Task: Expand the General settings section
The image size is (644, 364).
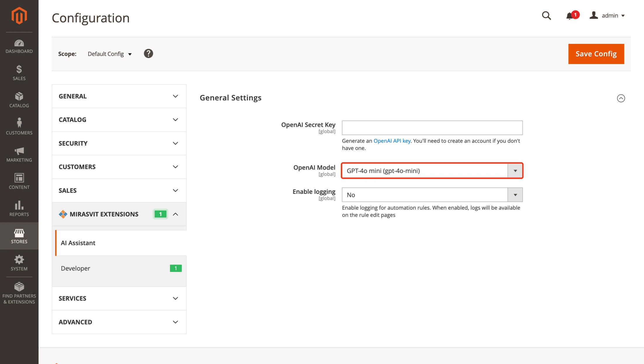Action: coord(621,98)
